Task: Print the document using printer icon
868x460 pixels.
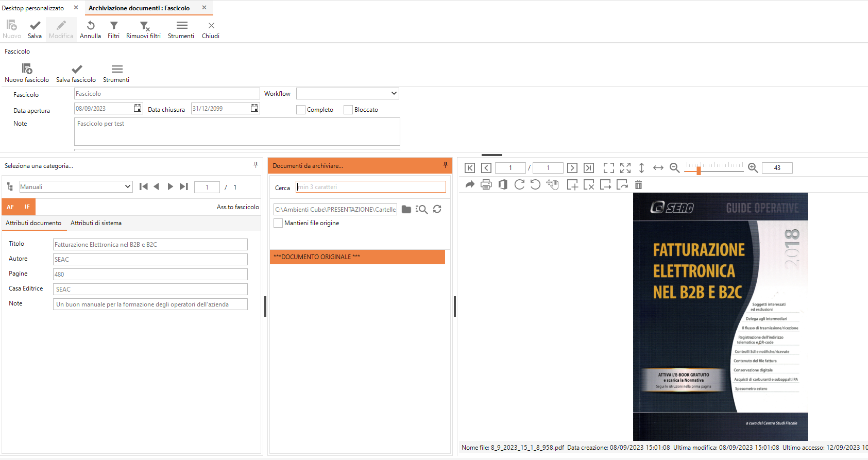Action: (486, 184)
